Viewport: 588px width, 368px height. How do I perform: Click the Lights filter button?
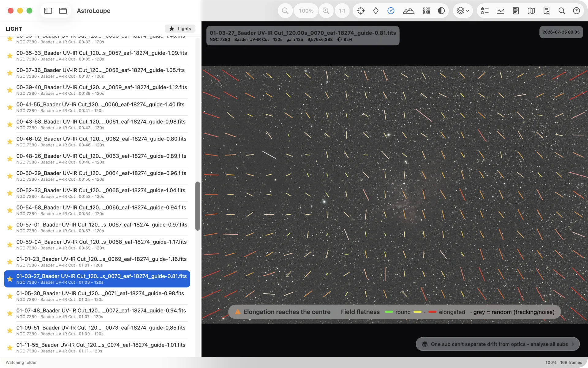(180, 29)
